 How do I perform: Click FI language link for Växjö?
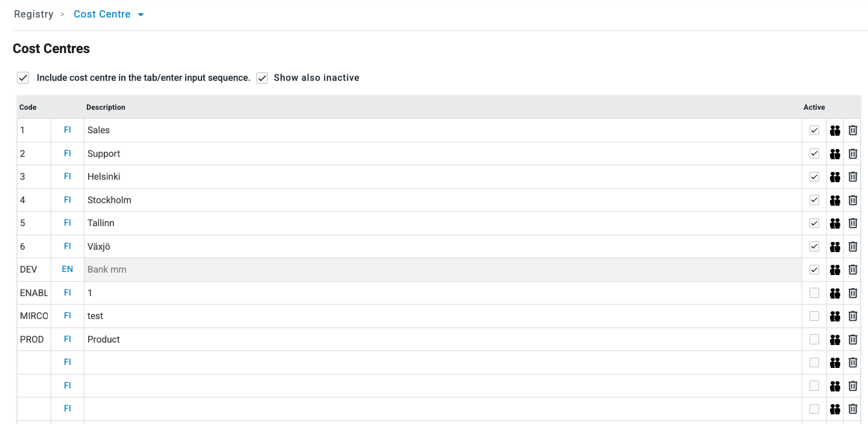pos(68,247)
